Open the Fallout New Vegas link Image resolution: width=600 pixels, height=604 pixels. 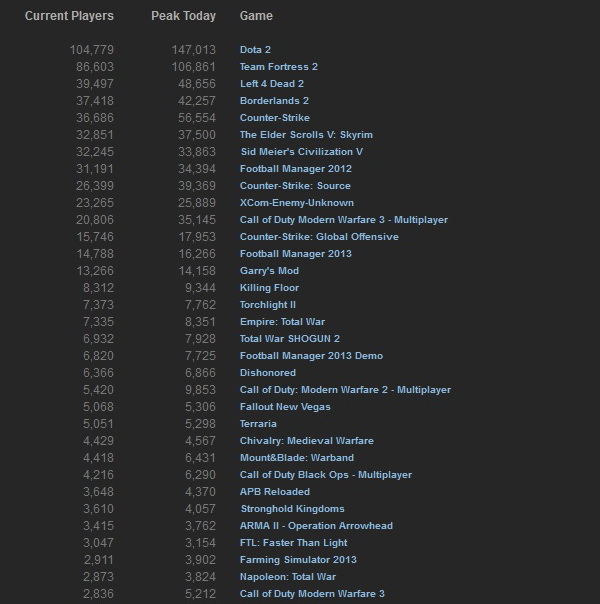coord(285,407)
